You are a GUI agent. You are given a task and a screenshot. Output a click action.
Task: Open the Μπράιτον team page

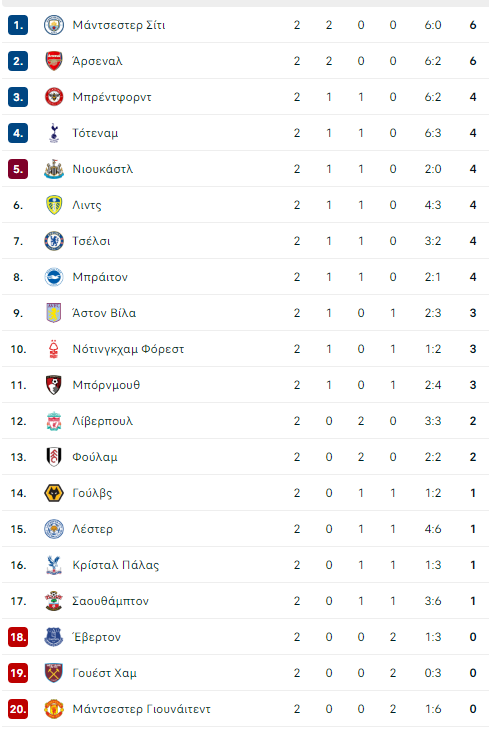click(x=100, y=277)
